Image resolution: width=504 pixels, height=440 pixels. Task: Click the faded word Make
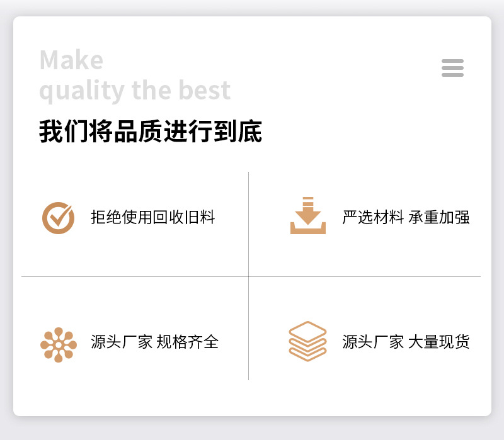pos(71,60)
